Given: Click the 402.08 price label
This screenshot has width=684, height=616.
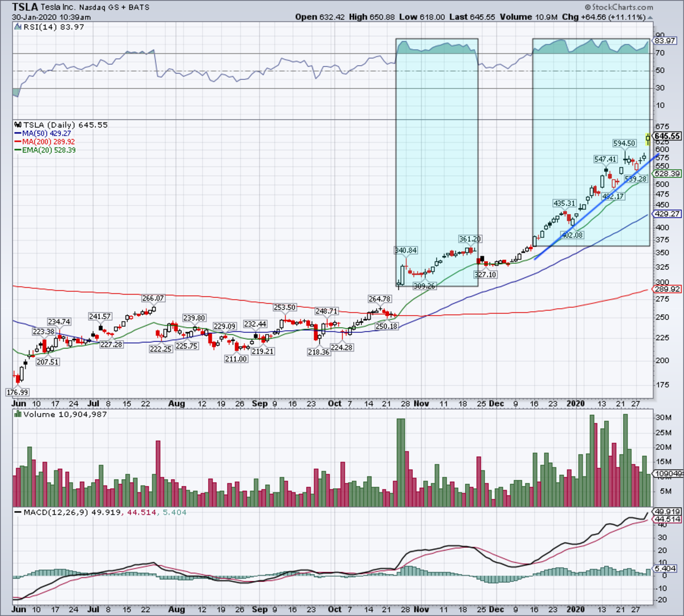Looking at the screenshot, I should point(572,235).
